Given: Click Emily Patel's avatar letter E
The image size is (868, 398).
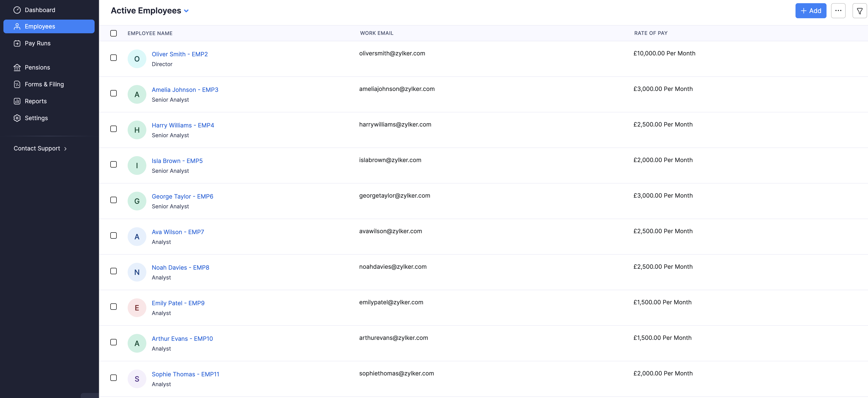Looking at the screenshot, I should [x=137, y=308].
